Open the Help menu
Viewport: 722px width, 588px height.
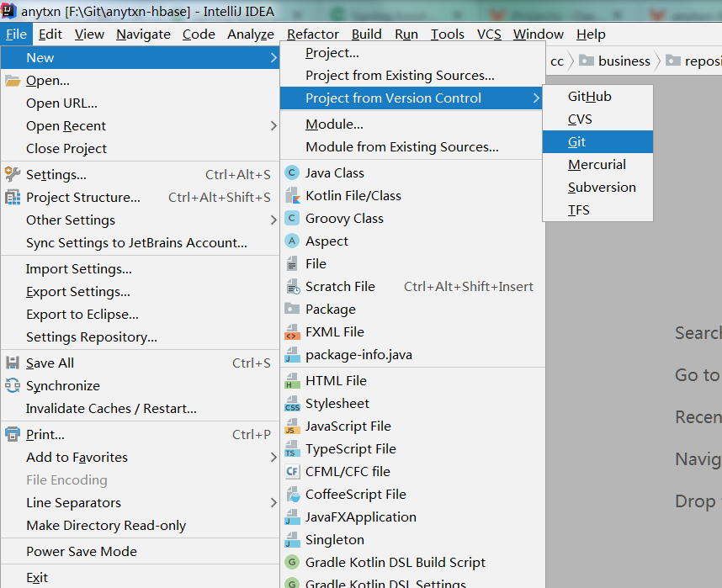[x=591, y=34]
